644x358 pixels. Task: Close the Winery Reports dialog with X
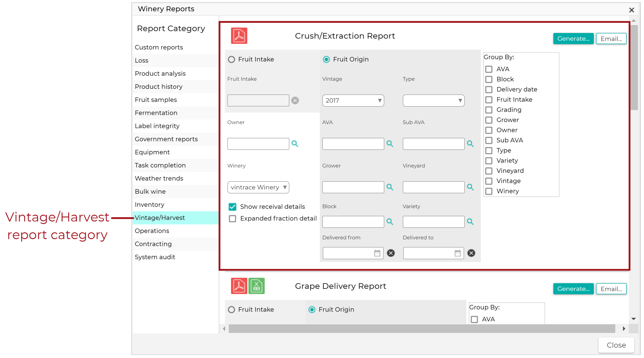pyautogui.click(x=632, y=10)
